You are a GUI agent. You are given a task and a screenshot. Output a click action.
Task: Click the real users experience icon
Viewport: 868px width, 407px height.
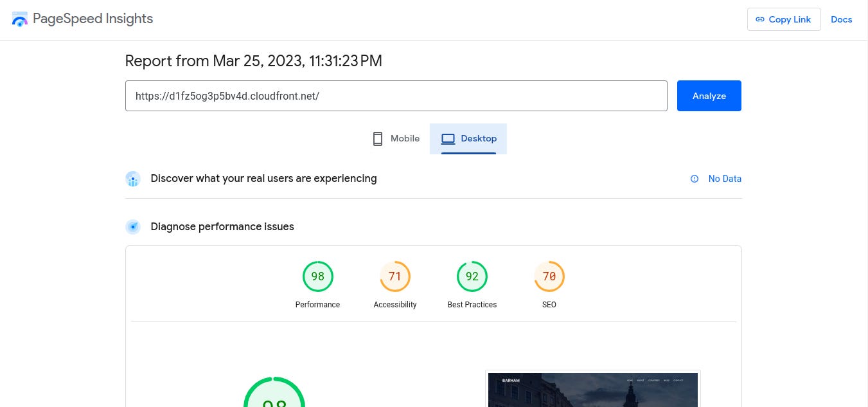coord(133,179)
